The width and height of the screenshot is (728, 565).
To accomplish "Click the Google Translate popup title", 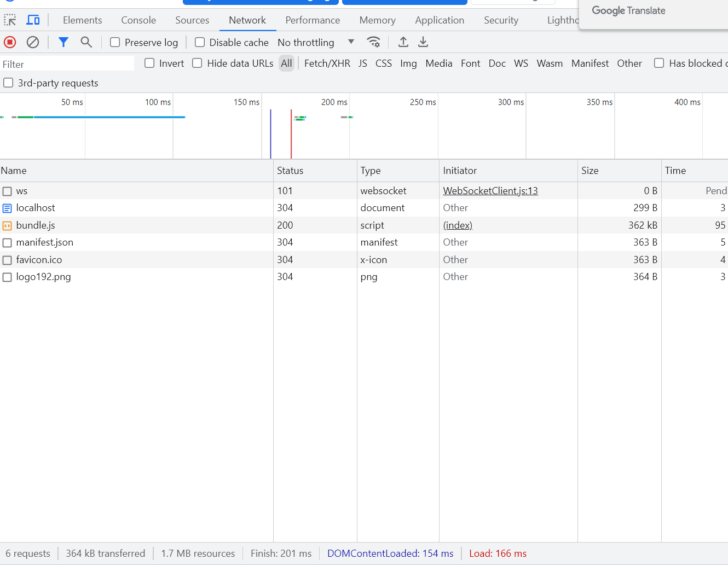I will (x=628, y=10).
